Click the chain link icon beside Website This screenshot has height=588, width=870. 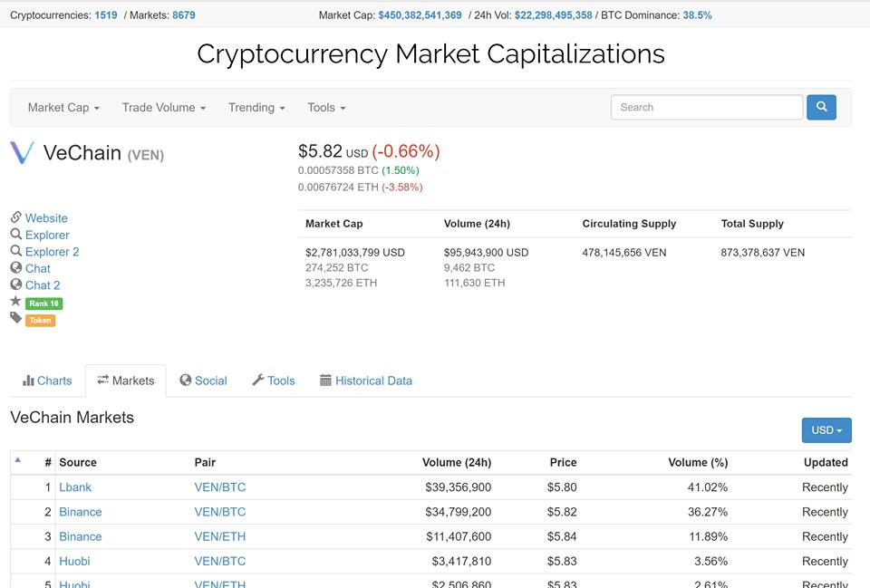[x=16, y=217]
